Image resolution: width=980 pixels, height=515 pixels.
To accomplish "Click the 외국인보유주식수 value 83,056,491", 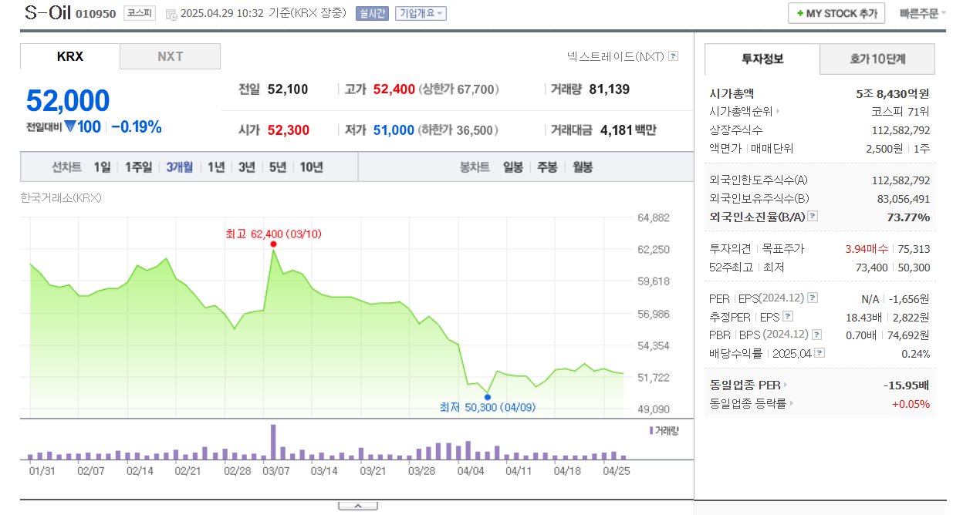I will point(904,198).
